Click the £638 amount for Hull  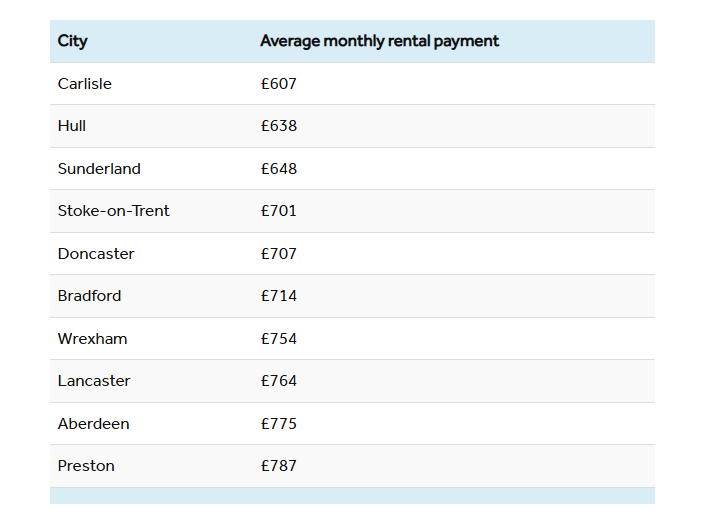click(279, 126)
